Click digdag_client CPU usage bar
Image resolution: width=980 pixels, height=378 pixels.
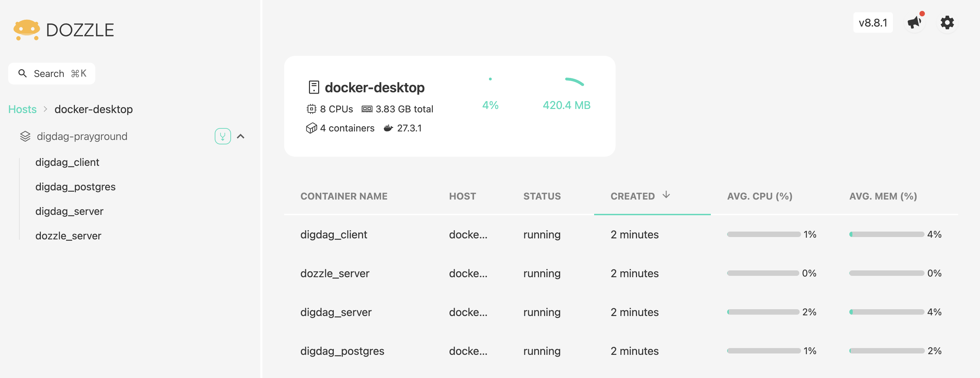(x=763, y=235)
